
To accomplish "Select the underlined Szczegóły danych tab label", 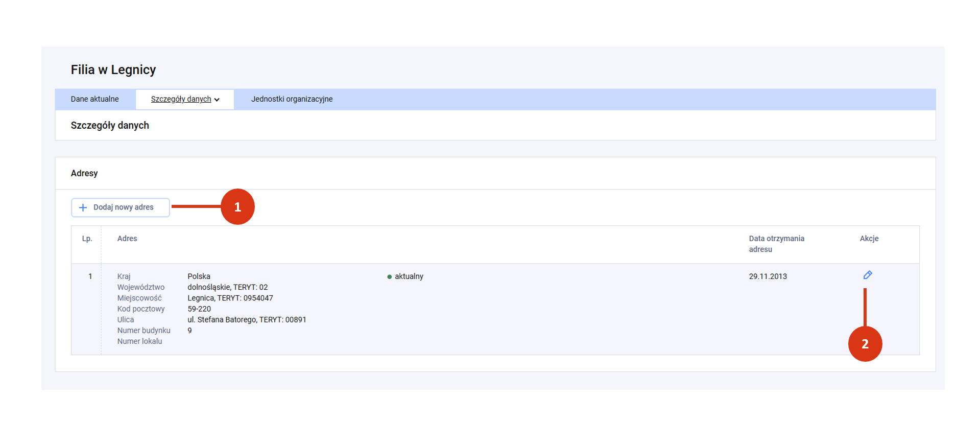I will (181, 99).
